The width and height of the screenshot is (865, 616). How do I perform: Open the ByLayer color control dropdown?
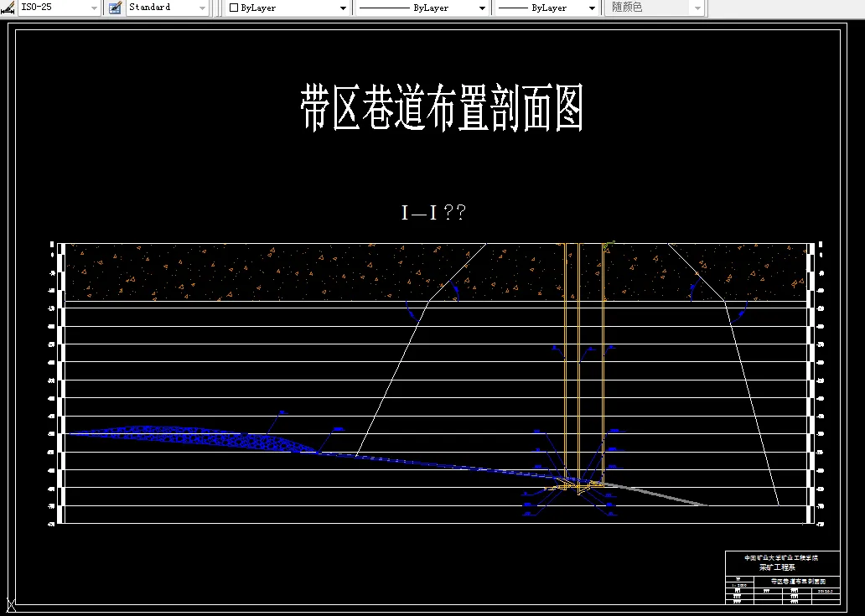coord(287,8)
